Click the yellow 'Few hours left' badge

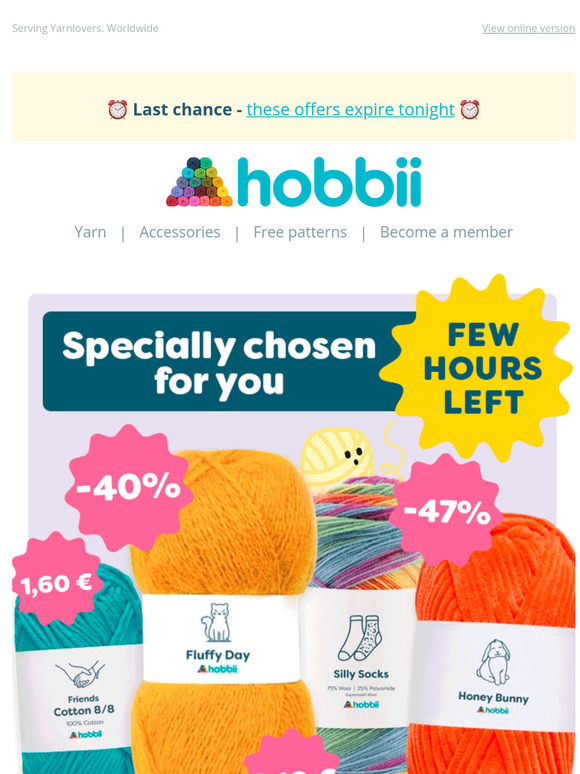coord(480,368)
